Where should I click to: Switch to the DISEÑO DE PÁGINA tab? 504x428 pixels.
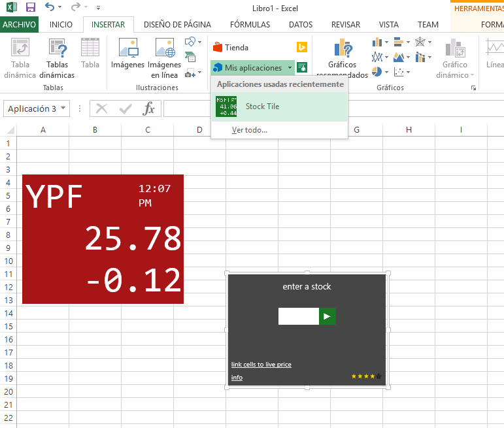click(x=177, y=24)
